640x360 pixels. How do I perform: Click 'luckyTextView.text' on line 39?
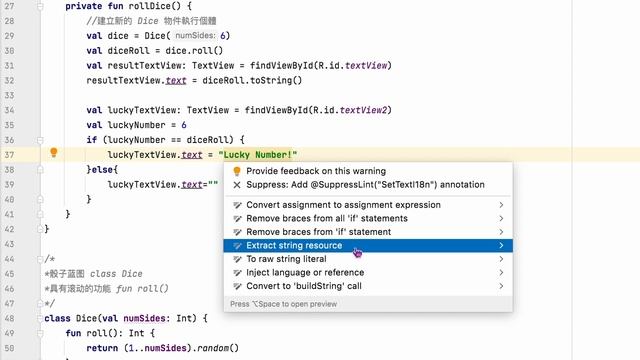point(155,184)
